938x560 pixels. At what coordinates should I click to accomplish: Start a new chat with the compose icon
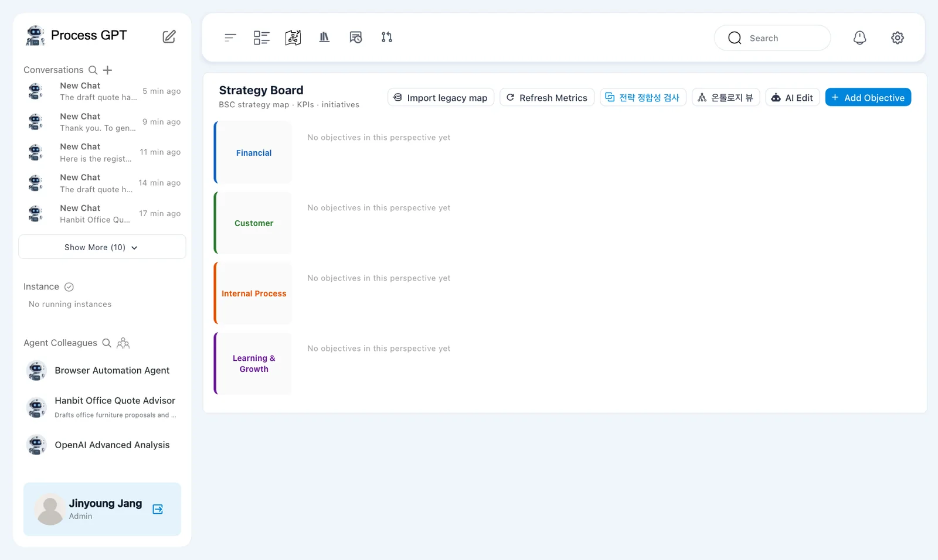[169, 36]
